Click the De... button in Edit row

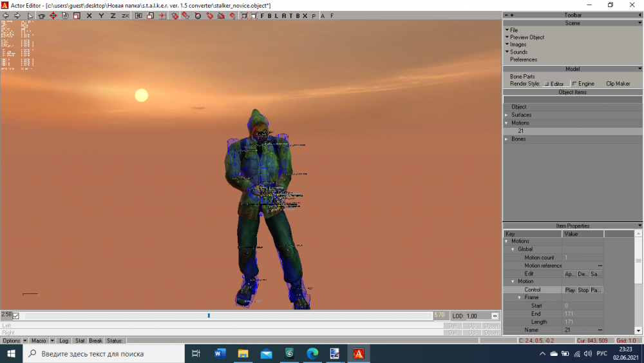coord(583,274)
